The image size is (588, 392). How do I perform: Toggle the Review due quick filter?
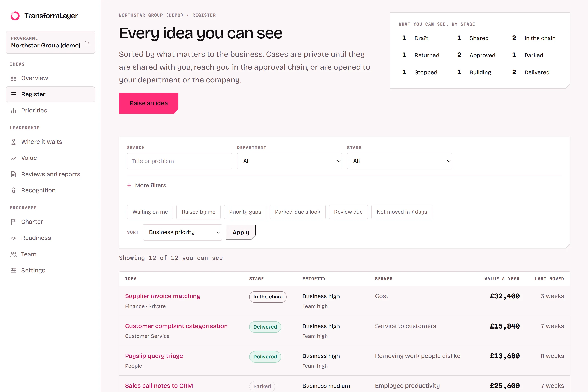348,212
